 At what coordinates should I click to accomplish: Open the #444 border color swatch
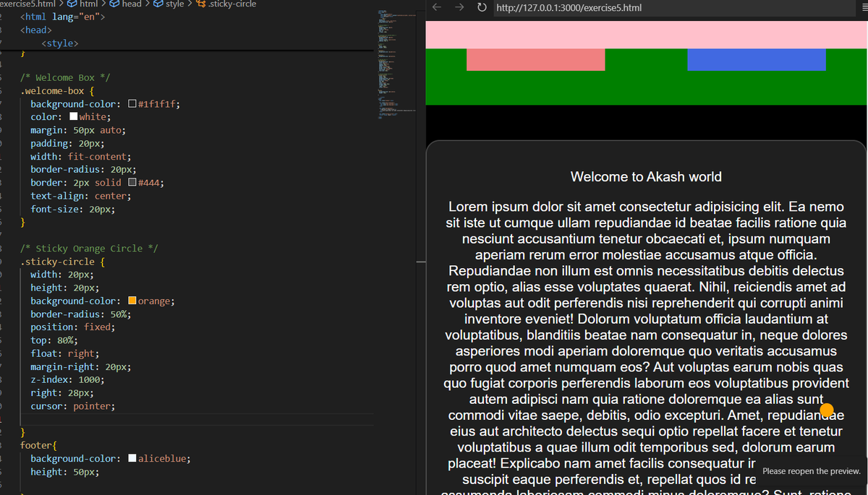(132, 183)
